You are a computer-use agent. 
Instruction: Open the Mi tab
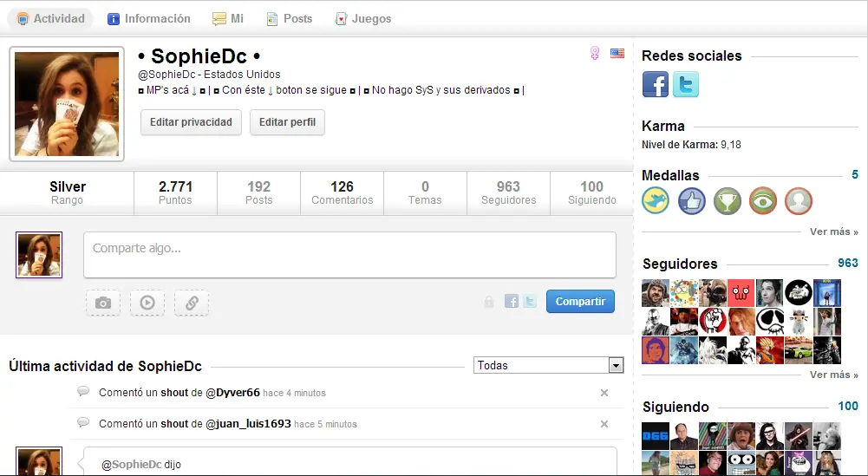pyautogui.click(x=228, y=19)
